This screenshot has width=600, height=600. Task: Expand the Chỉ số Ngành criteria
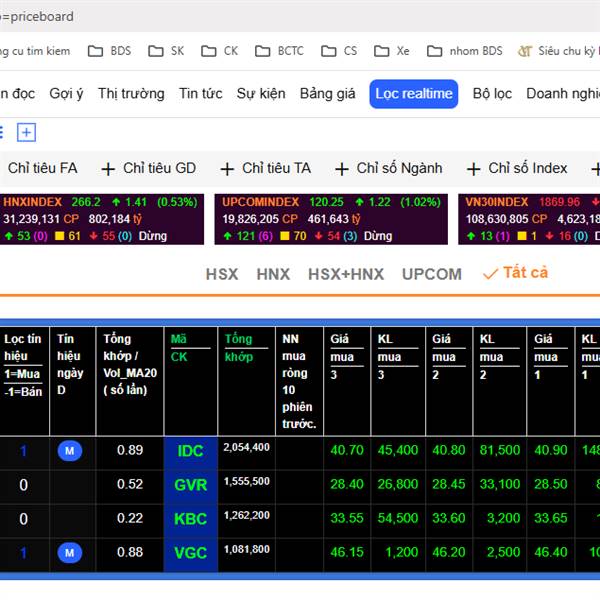[x=389, y=168]
